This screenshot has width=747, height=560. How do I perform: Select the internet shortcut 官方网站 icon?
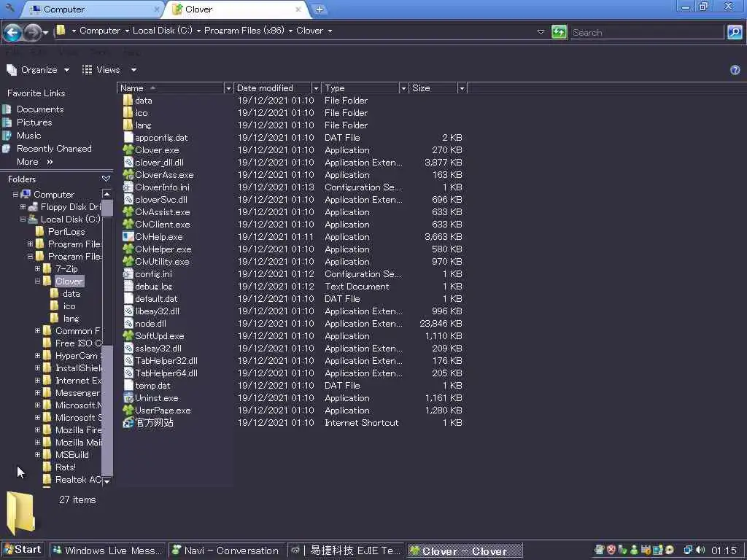[x=128, y=422]
